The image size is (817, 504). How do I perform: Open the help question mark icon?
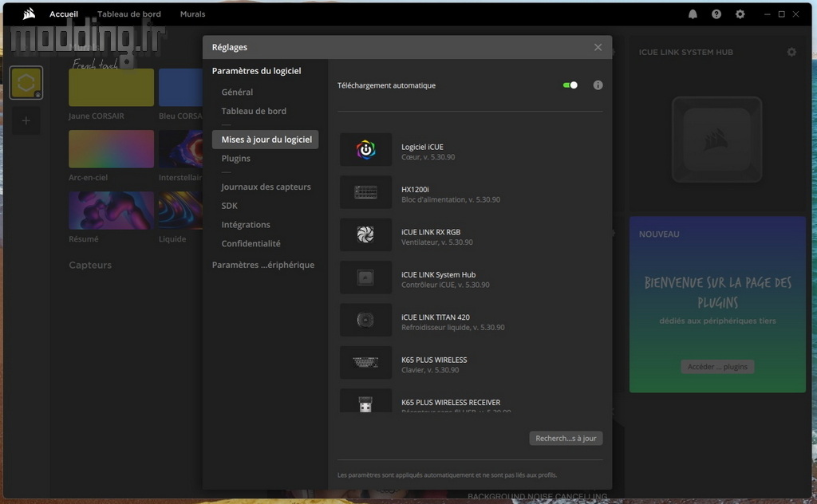tap(716, 14)
